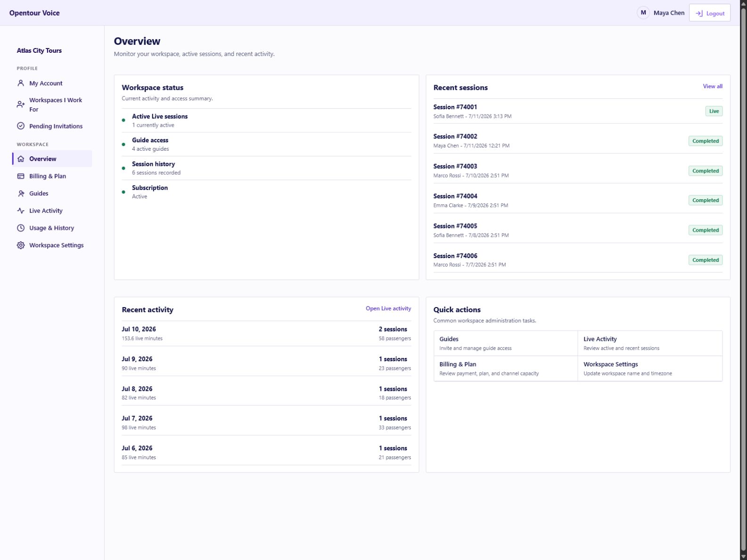This screenshot has width=747, height=560.
Task: Click the Logout button
Action: point(710,13)
